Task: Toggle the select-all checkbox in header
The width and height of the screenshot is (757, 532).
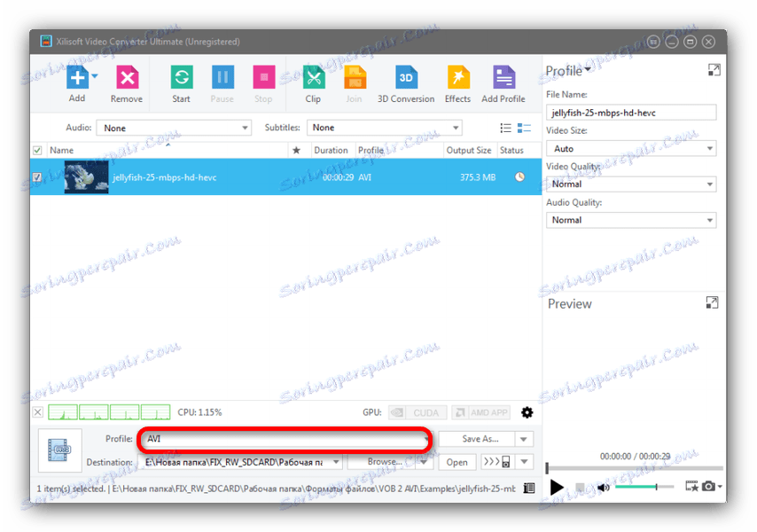Action: coord(37,151)
